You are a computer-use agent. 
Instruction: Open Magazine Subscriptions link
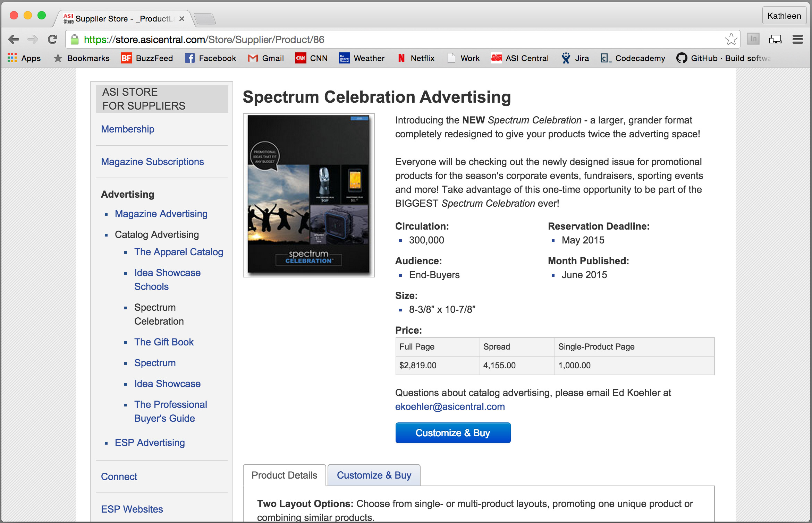(x=152, y=162)
